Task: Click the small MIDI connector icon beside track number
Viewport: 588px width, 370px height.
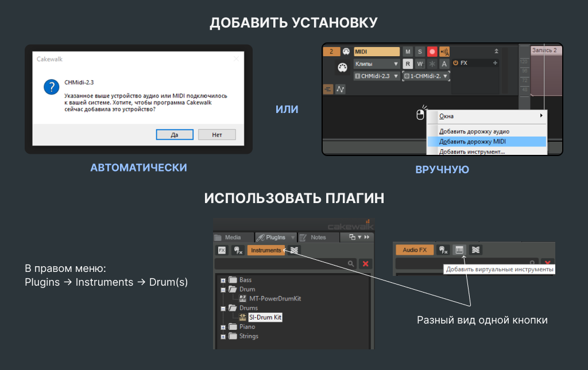Action: coord(346,51)
